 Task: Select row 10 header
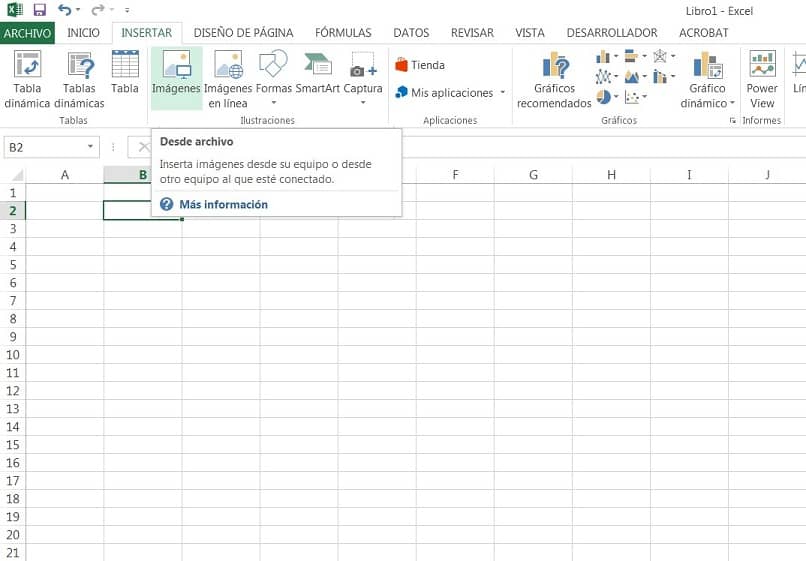tap(13, 355)
